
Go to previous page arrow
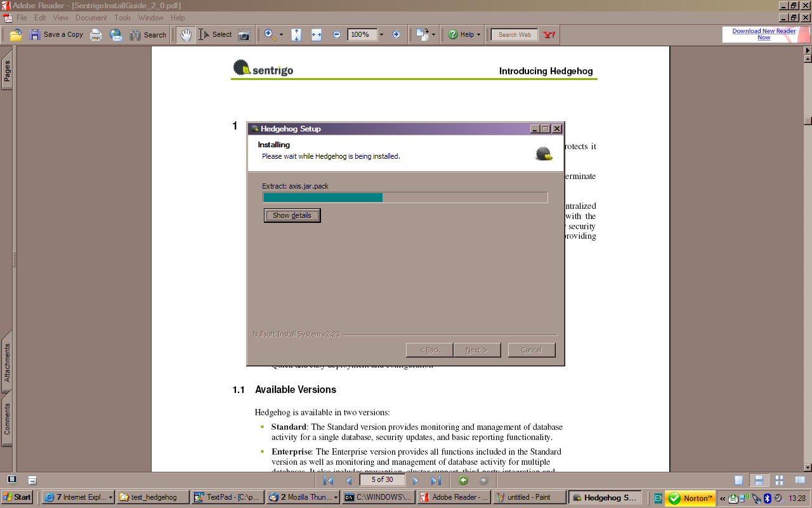(x=348, y=481)
